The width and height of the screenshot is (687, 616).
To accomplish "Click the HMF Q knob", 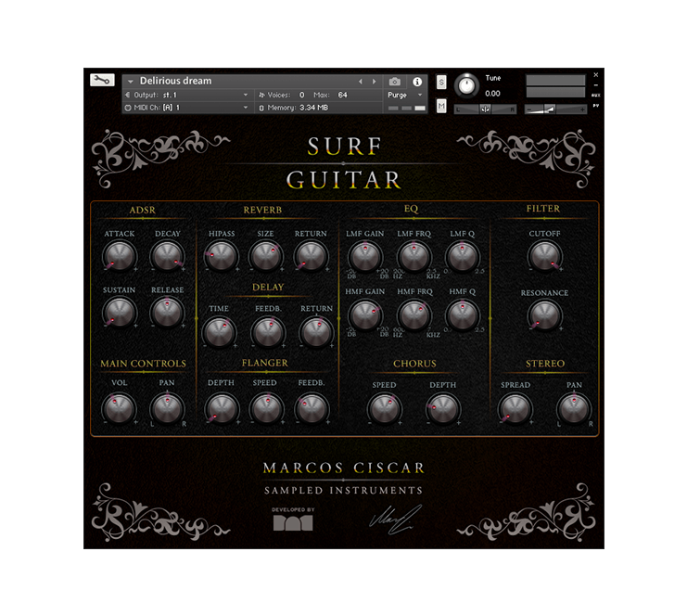I will pos(463,315).
